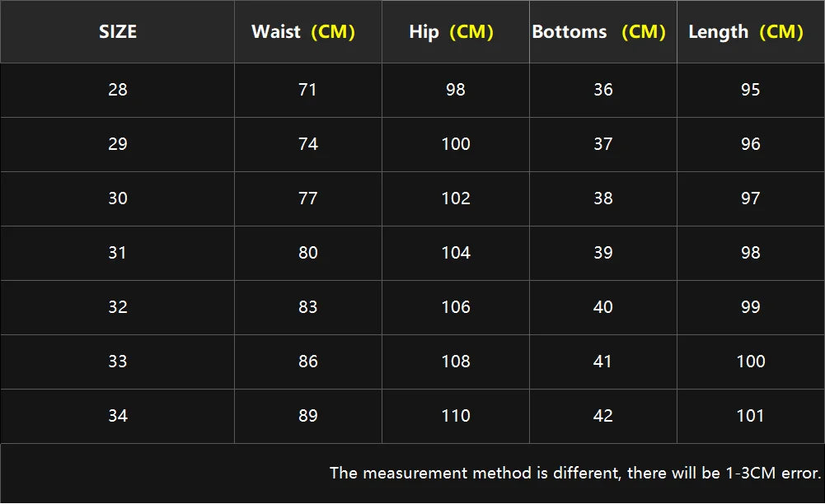Select size 32 cell

118,307
